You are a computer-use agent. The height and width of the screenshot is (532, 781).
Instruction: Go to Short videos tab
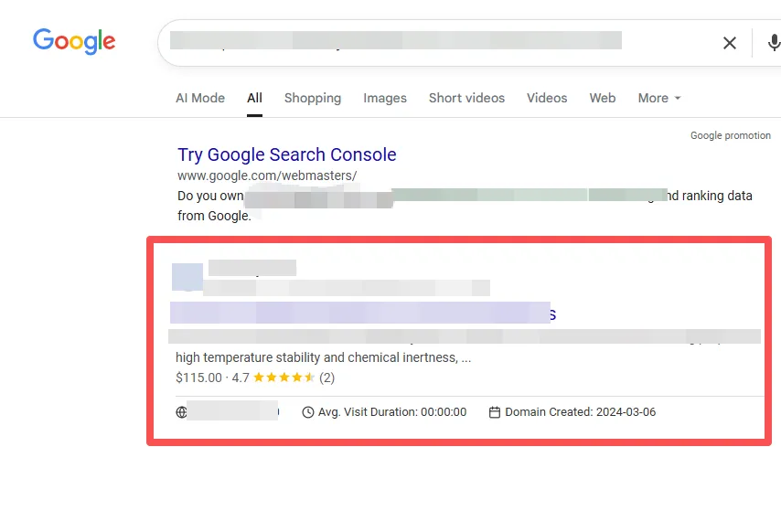tap(466, 98)
